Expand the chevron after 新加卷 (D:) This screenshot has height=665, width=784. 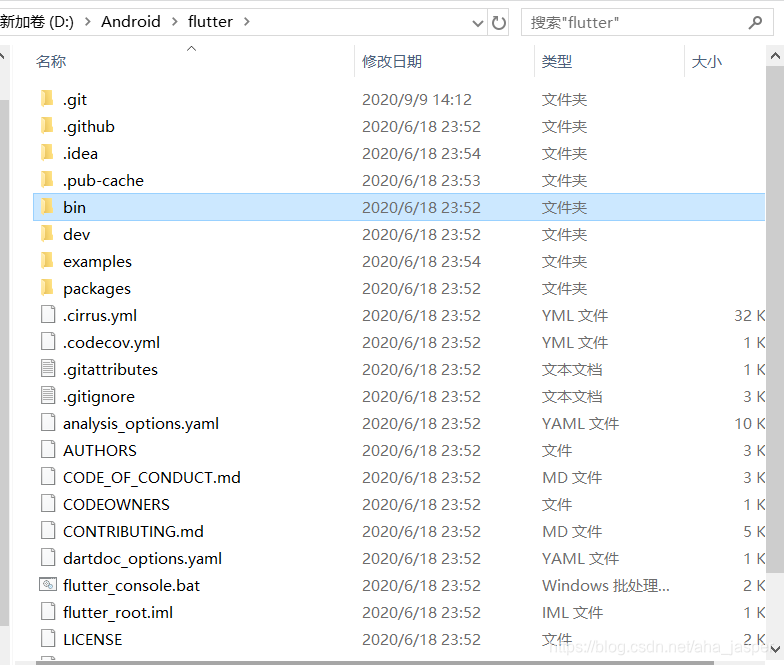88,22
